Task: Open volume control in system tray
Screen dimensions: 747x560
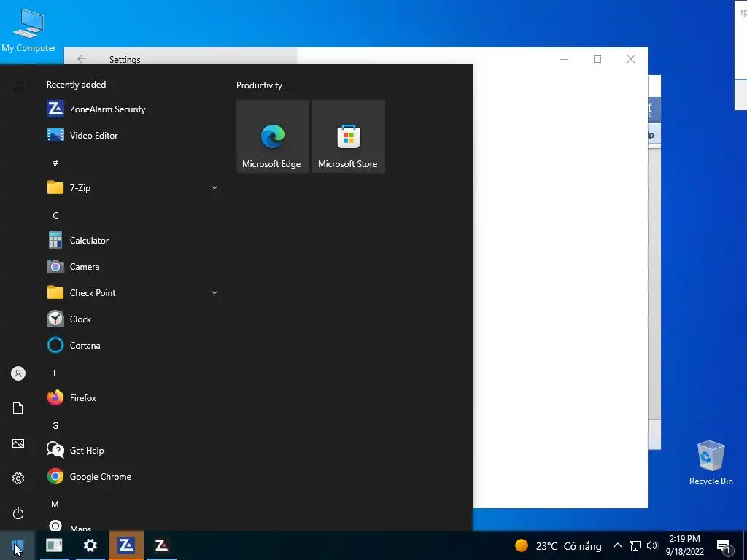Action: [652, 545]
